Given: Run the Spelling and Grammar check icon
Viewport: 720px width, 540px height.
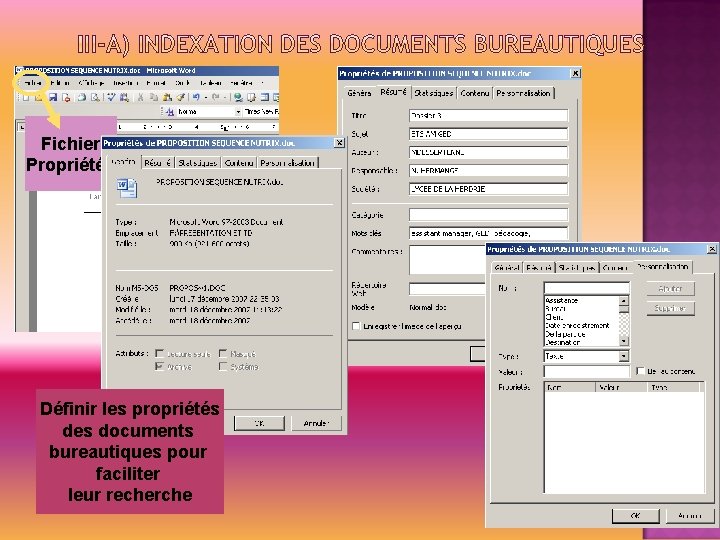Looking at the screenshot, I should pos(112,97).
